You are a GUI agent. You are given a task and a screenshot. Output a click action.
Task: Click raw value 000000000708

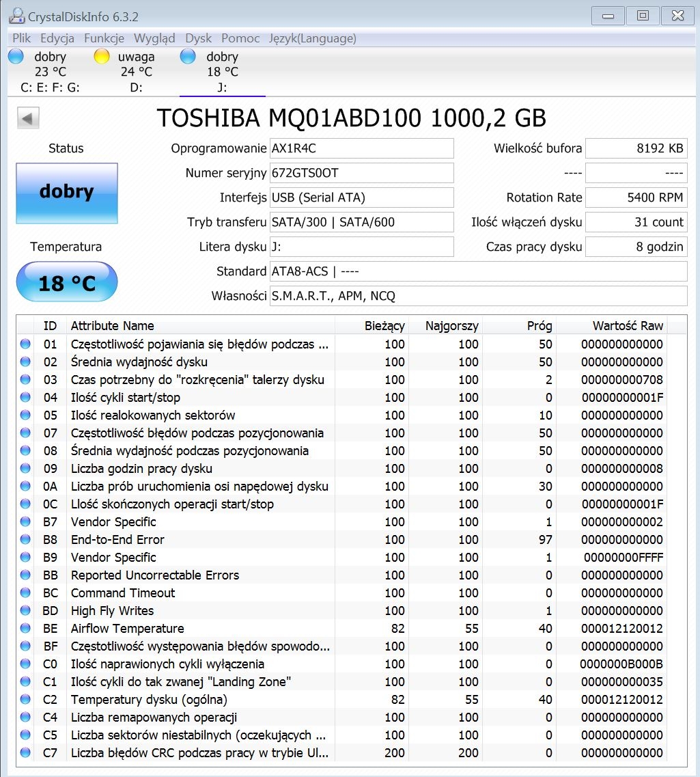tap(621, 379)
